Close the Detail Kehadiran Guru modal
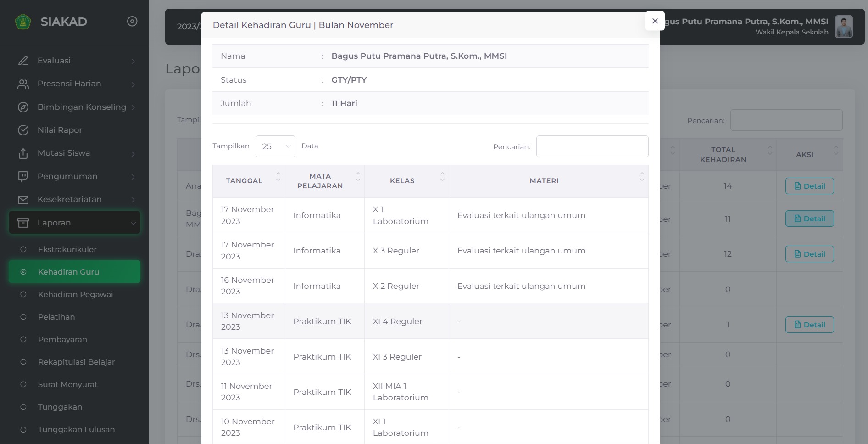868x444 pixels. (655, 21)
